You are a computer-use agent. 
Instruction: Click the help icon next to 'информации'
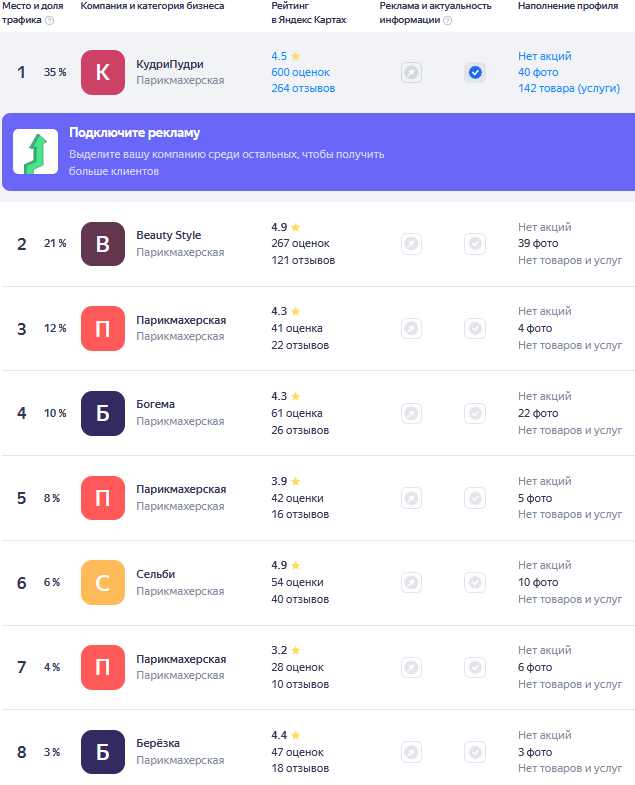[x=448, y=21]
